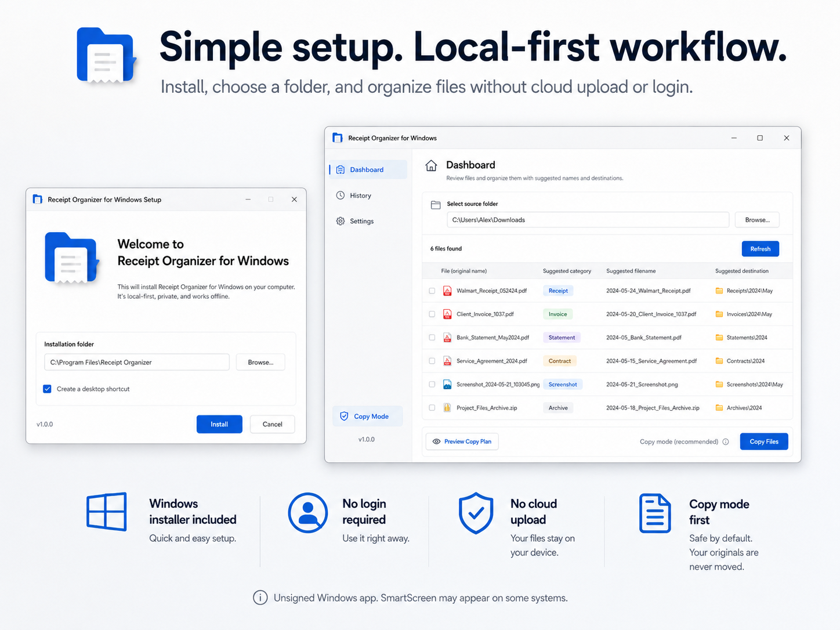Click Install in the Setup window
840x630 pixels.
pos(219,424)
